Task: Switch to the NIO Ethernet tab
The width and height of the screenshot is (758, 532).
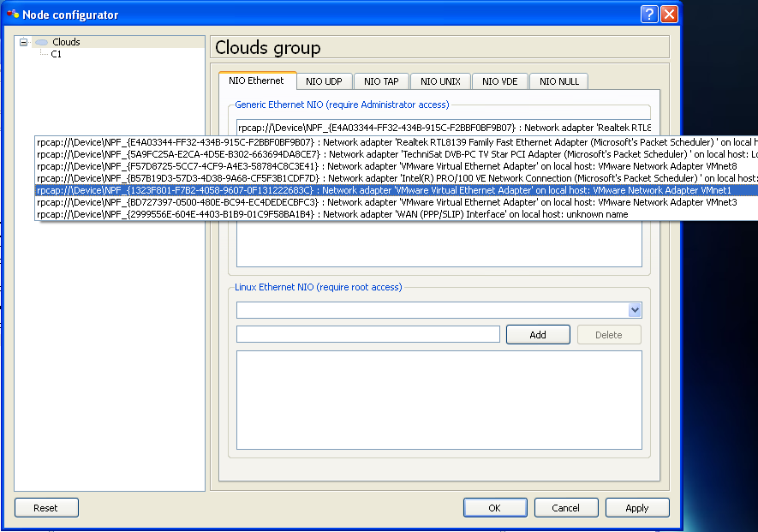Action: click(x=257, y=81)
